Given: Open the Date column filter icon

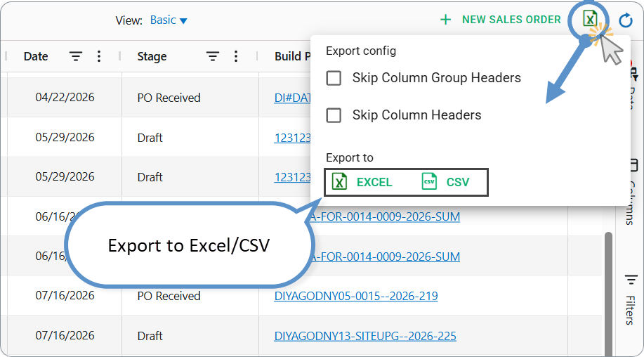Looking at the screenshot, I should click(x=76, y=56).
